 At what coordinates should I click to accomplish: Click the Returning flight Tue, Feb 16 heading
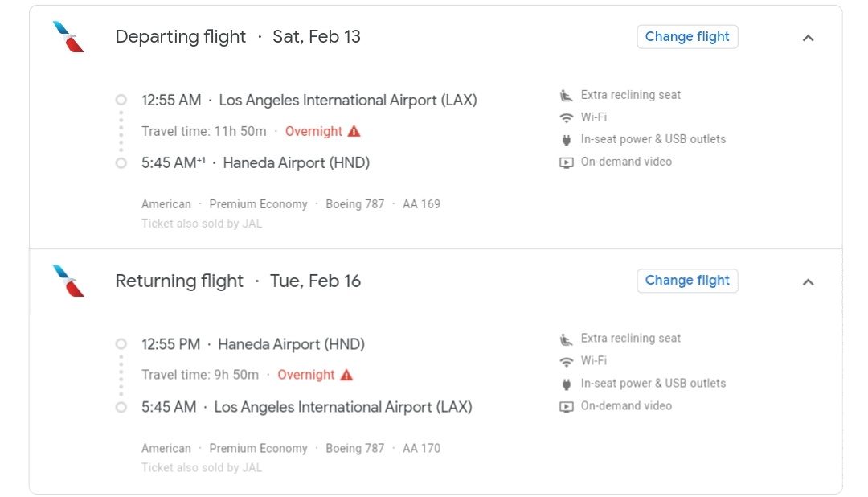tap(237, 281)
